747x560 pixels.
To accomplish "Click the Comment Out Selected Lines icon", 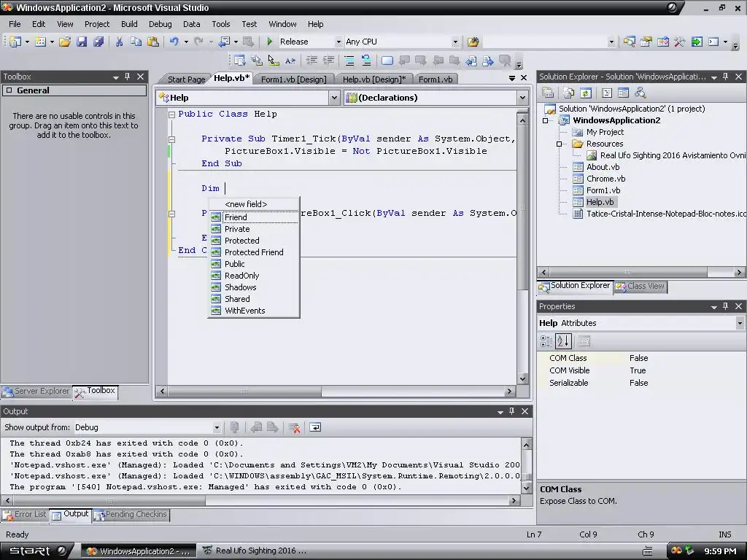I will click(x=349, y=61).
